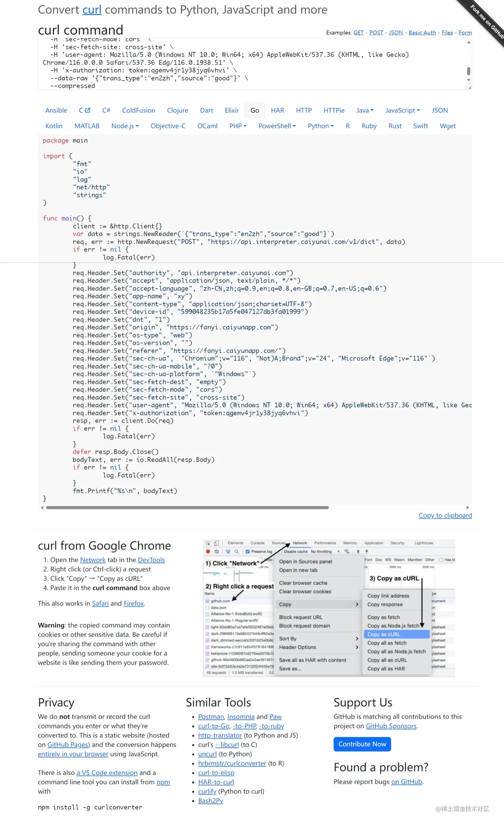The width and height of the screenshot is (504, 827).
Task: Open the Safari link
Action: pos(100,603)
